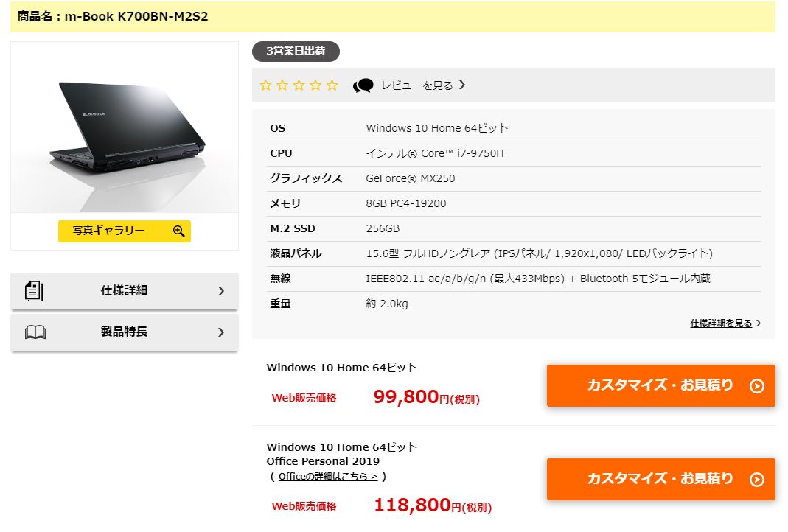
Task: Click the circular arrow icon in the top カスタマイズ button
Action: tap(757, 385)
